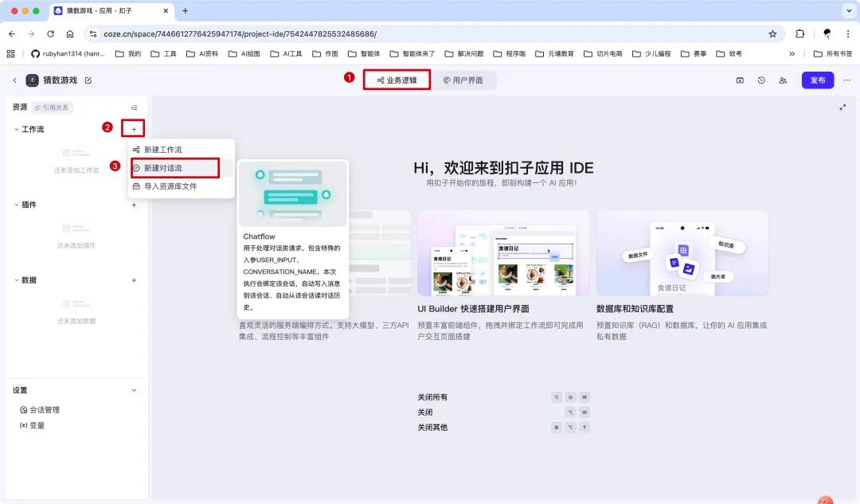Open the 工具 bookmark folder
The image size is (860, 504).
[163, 54]
